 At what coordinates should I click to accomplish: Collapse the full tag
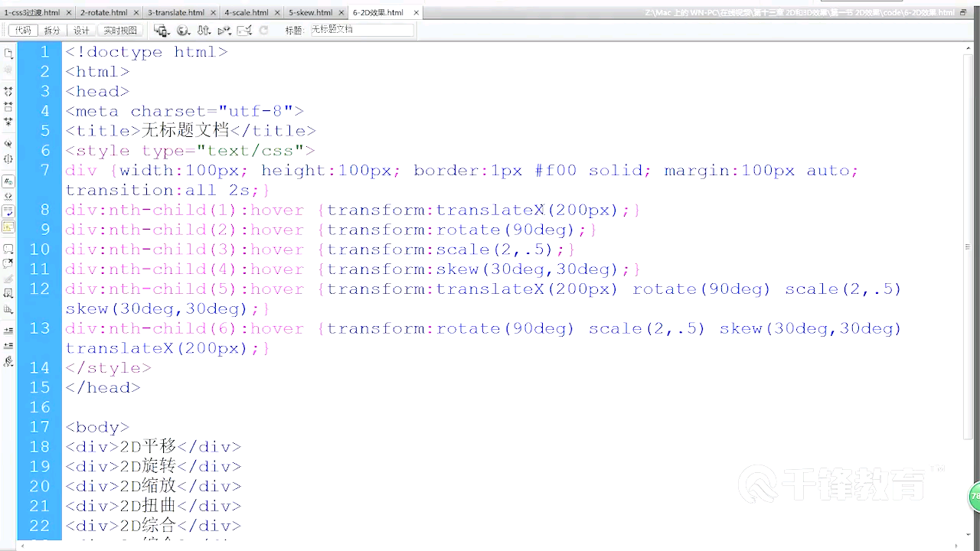click(x=8, y=91)
